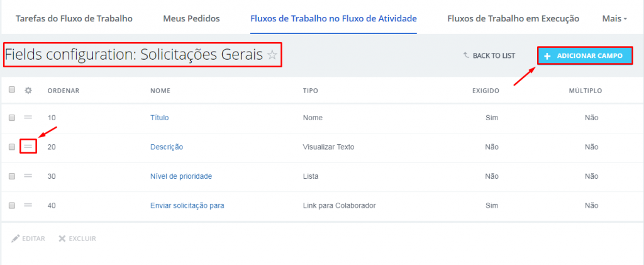Image resolution: width=644 pixels, height=265 pixels.
Task: Click the X Excluir action
Action: 77,239
